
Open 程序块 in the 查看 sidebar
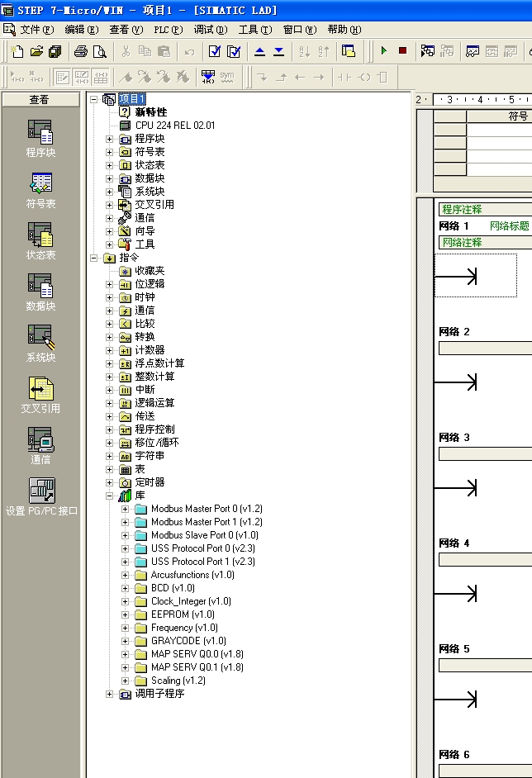point(40,139)
